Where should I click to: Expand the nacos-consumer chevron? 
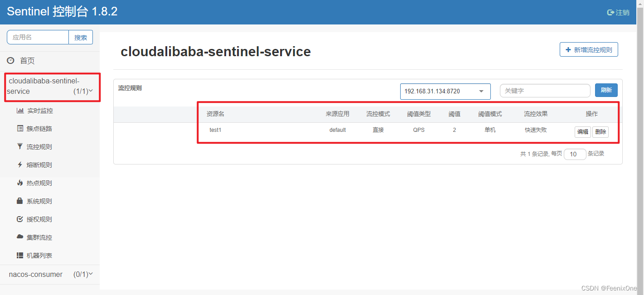click(91, 274)
